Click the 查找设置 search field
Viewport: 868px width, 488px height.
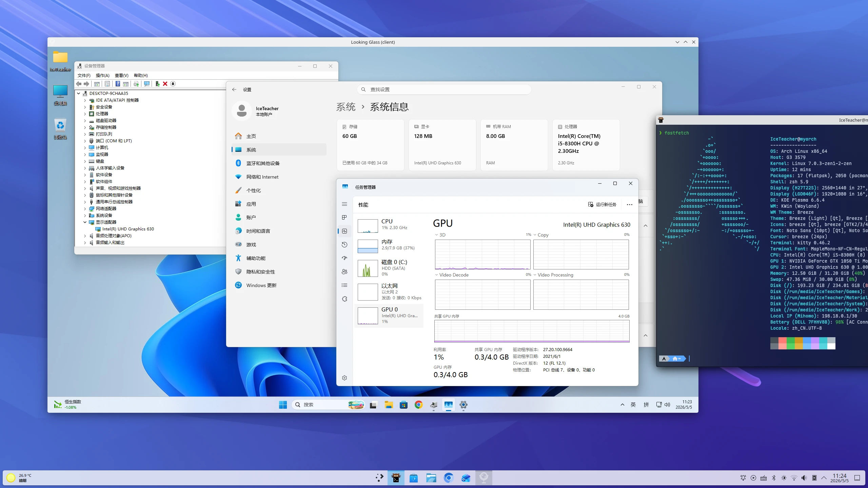pos(444,89)
